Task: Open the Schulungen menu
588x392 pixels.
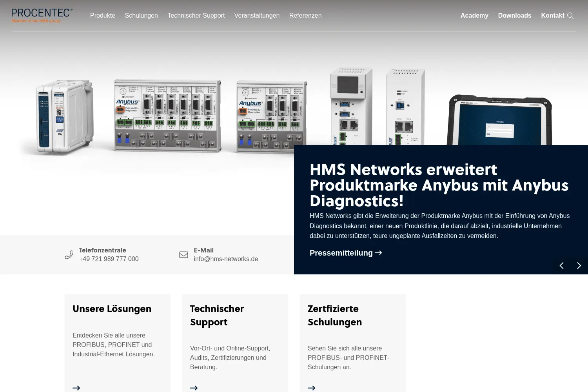Action: click(x=141, y=15)
